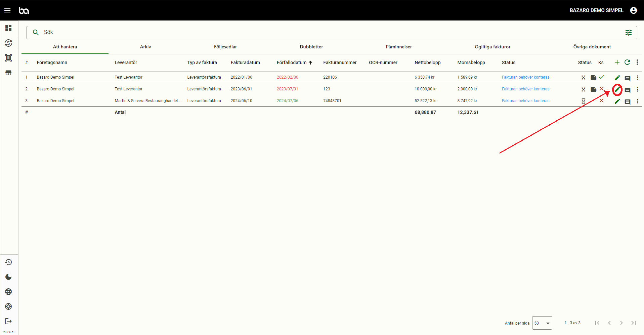
Task: Switch to the Att hantera tab
Action: (65, 47)
